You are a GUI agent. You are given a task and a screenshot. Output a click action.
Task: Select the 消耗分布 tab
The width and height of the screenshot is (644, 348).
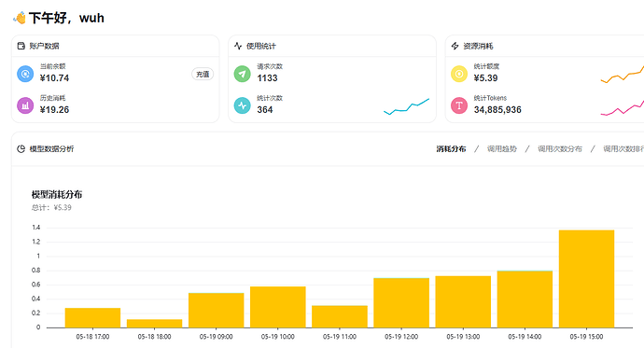(451, 148)
